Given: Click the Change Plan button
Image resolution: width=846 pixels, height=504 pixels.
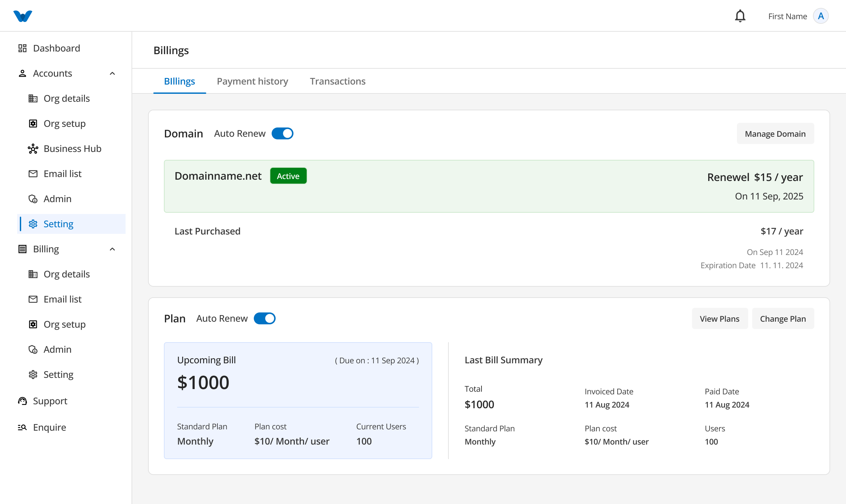Looking at the screenshot, I should click(x=783, y=319).
